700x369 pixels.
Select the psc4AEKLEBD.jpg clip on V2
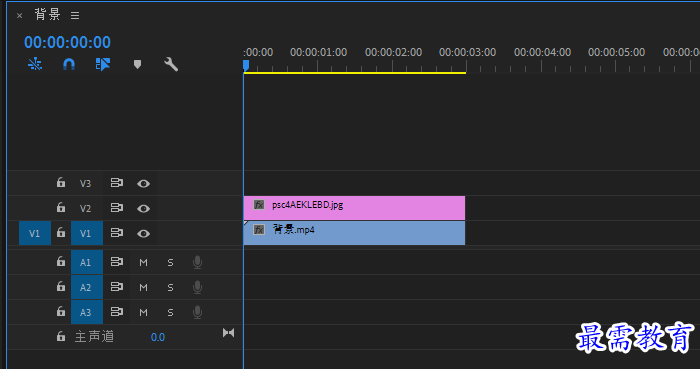[354, 208]
